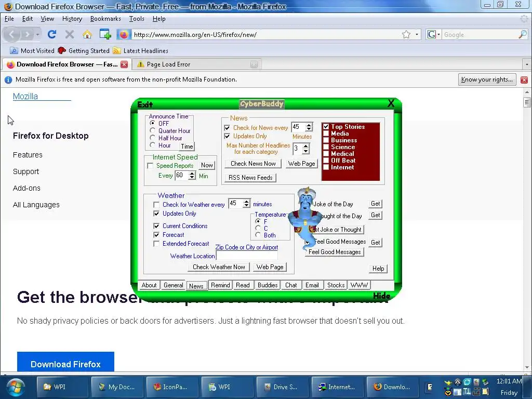Open the Bookmarks menu
The image size is (532, 399).
click(105, 19)
